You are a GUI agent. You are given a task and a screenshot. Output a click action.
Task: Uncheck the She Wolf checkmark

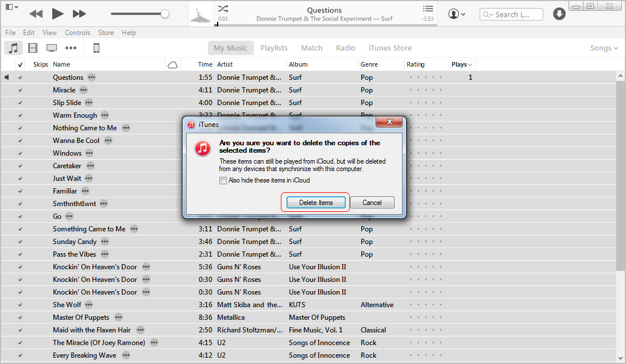tap(20, 305)
